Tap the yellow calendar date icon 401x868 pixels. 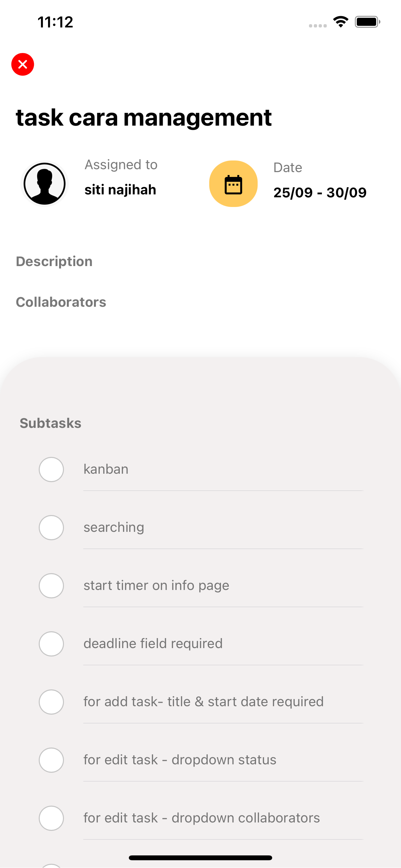pos(233,184)
